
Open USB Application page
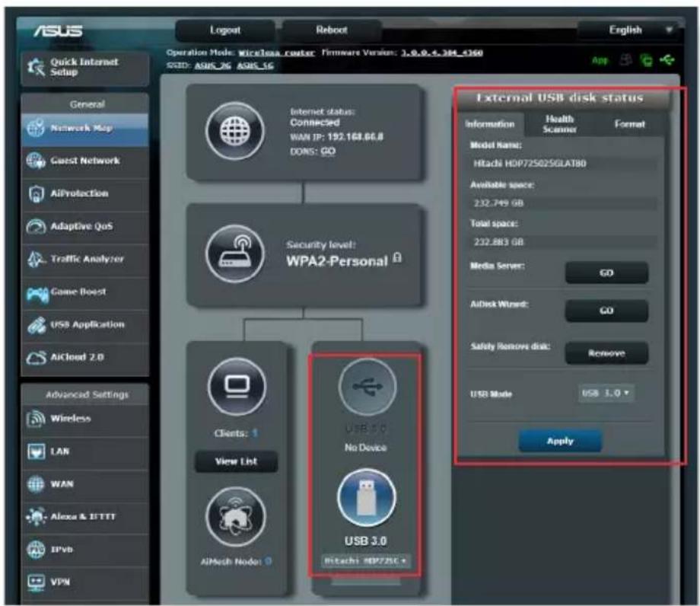(84, 324)
